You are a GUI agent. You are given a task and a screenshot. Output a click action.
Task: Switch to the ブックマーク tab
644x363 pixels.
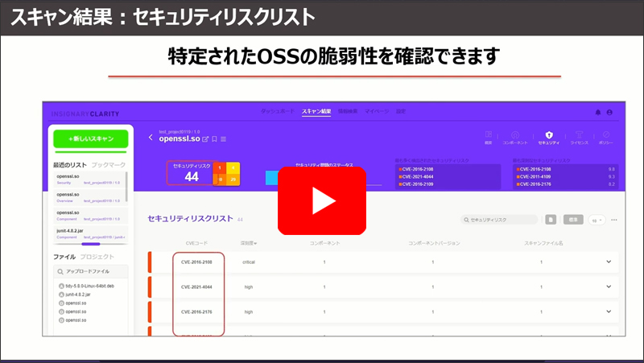109,165
